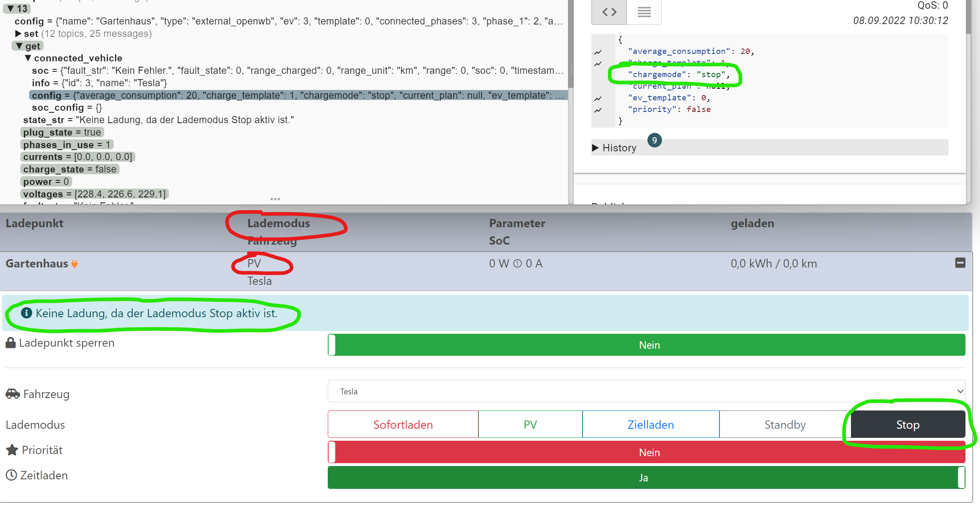Choose Zielladen charge mode
980x510 pixels.
click(x=650, y=425)
